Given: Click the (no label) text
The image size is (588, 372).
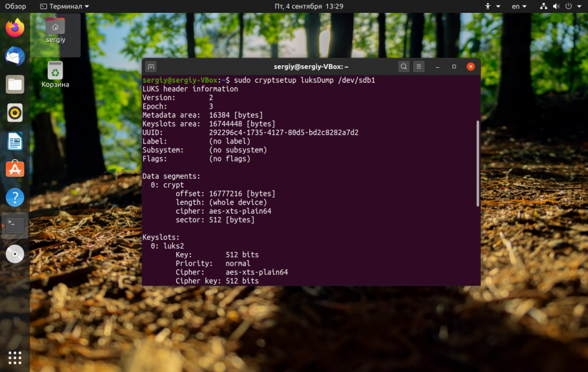Looking at the screenshot, I should point(230,141).
